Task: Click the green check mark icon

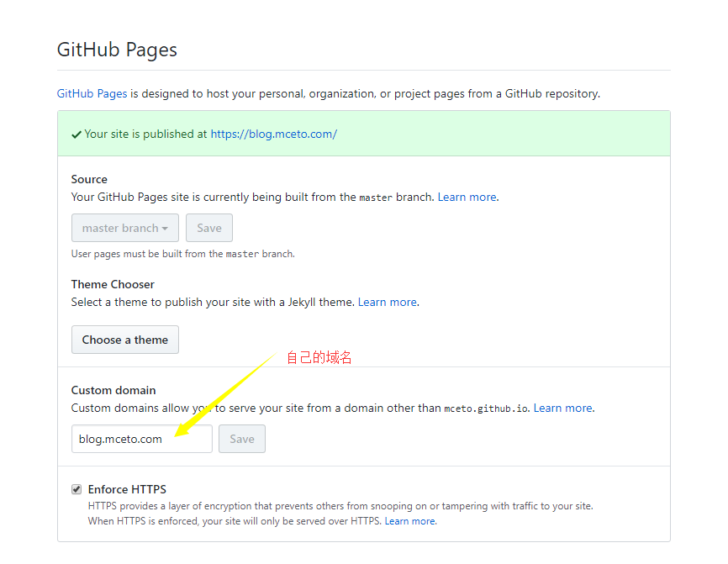Action: tap(76, 134)
